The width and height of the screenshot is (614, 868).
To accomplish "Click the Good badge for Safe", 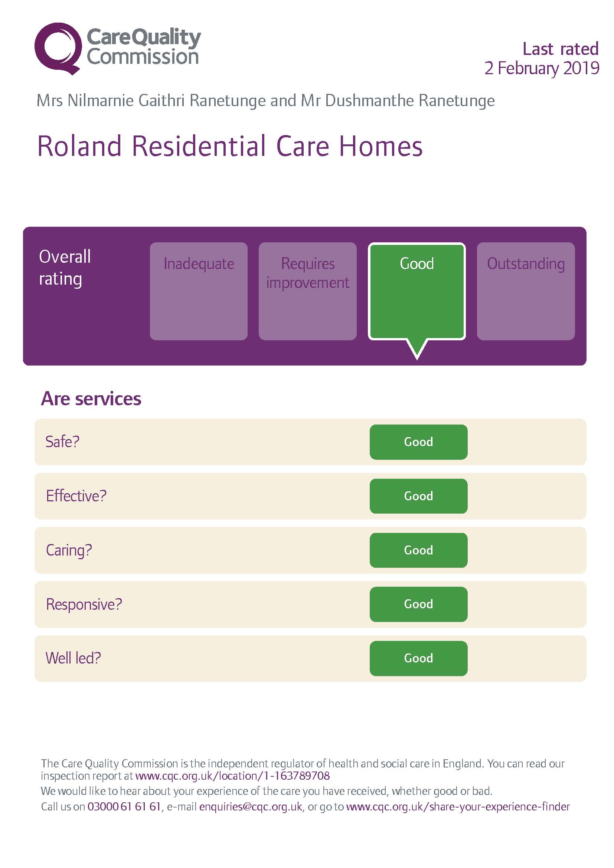I will tap(418, 442).
